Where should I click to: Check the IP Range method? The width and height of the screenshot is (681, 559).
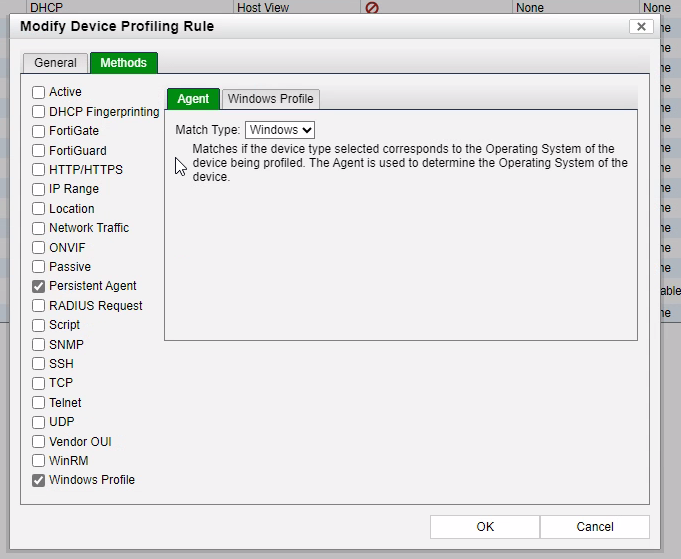coord(39,189)
